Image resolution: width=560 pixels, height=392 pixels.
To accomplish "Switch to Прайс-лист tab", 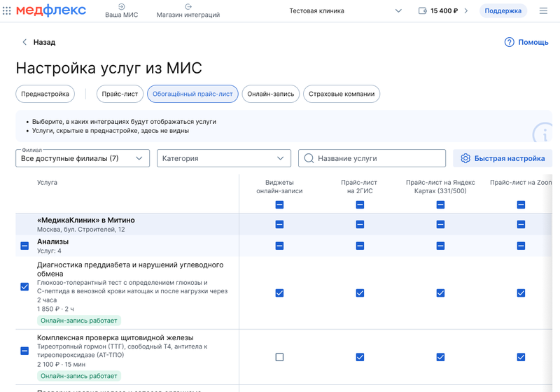I will click(120, 94).
